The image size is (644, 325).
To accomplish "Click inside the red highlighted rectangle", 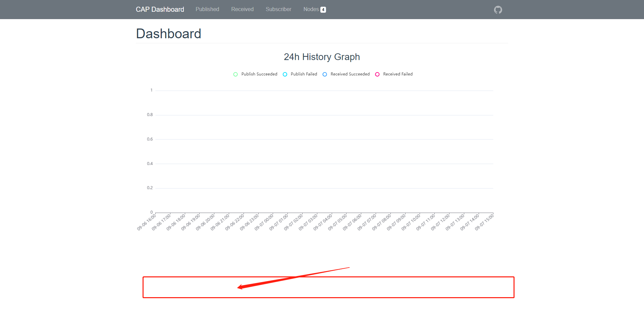I will (x=328, y=287).
